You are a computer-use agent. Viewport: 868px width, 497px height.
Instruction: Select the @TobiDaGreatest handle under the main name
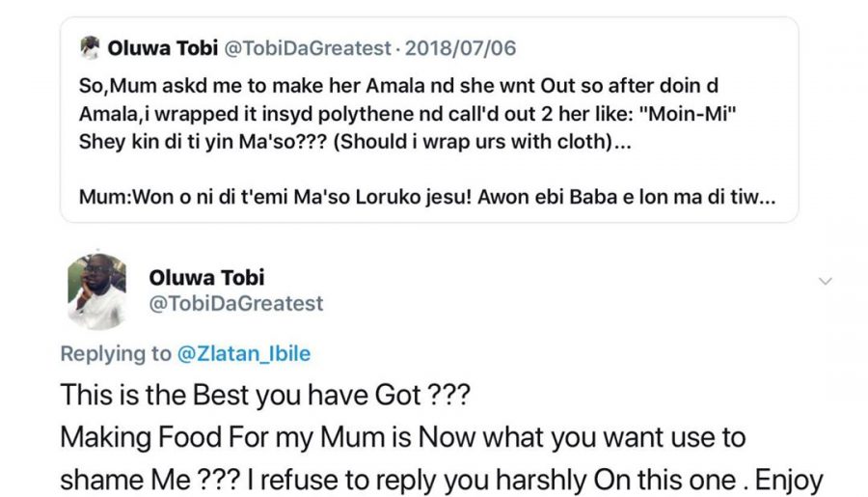pos(236,304)
